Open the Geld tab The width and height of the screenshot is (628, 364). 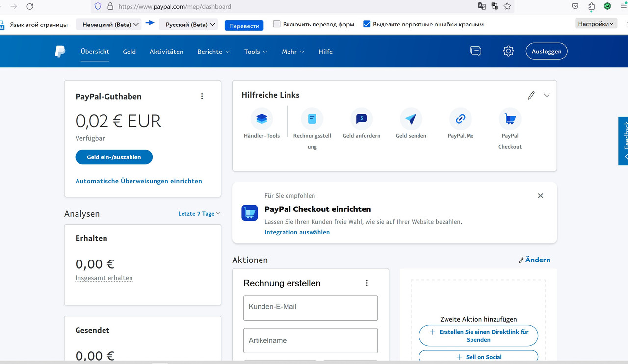coord(130,52)
